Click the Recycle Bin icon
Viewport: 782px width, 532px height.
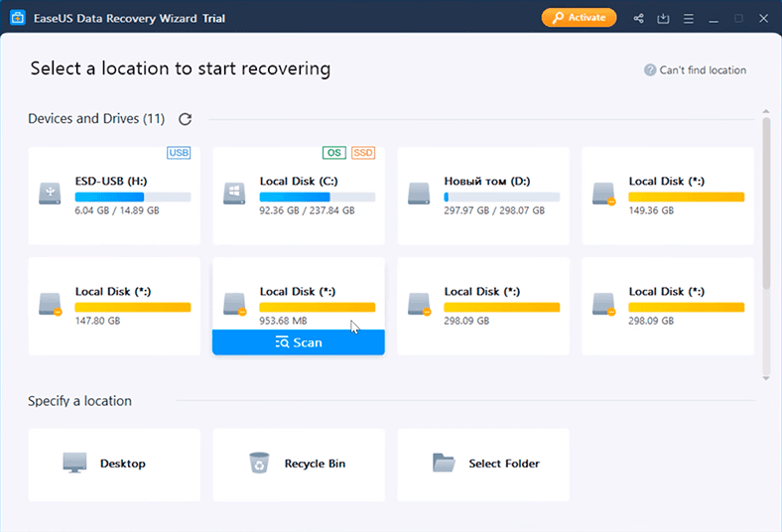coord(259,463)
